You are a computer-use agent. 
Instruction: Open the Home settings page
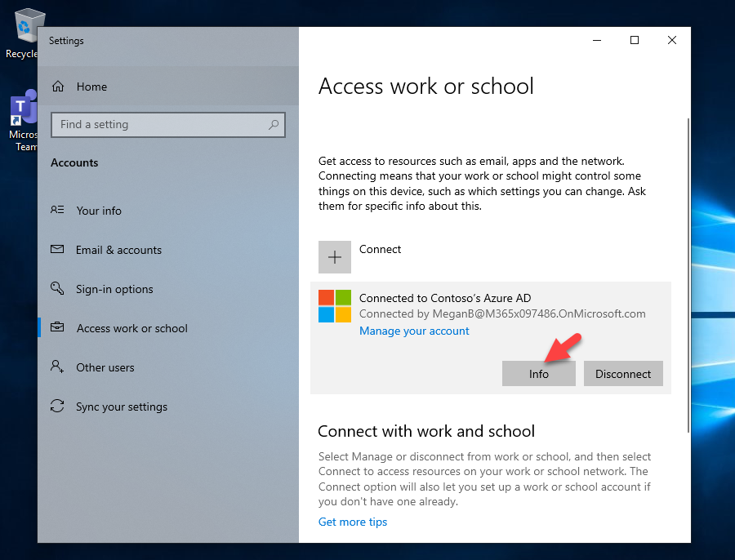click(x=167, y=87)
